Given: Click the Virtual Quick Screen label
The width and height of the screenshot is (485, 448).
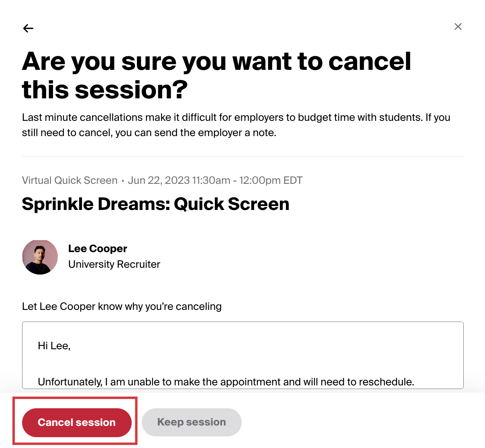Looking at the screenshot, I should pyautogui.click(x=69, y=180).
